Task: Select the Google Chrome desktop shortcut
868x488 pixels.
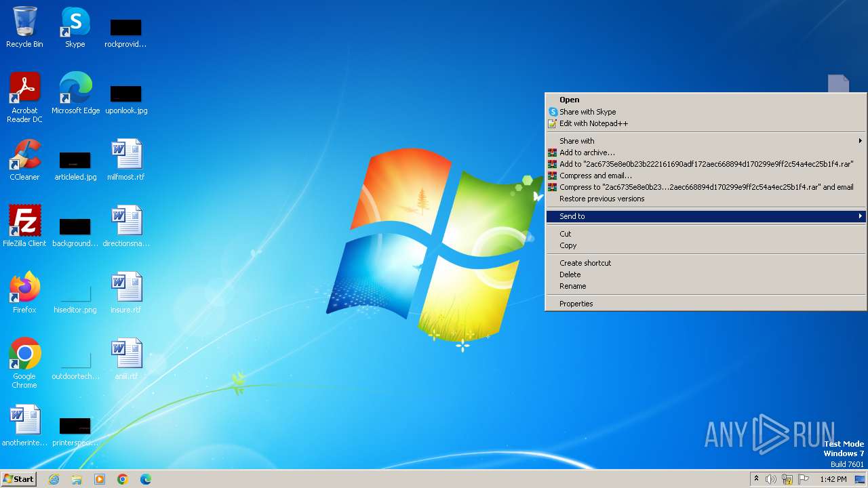Action: pos(24,363)
